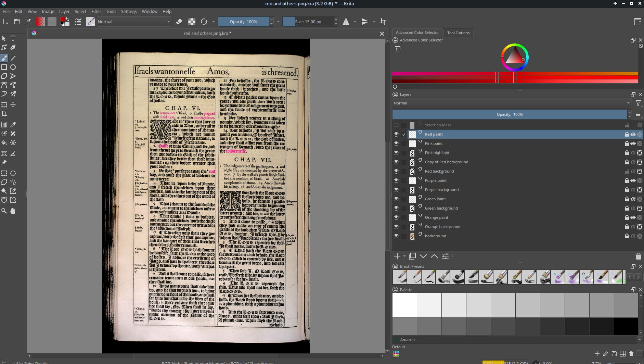Screen dimensions: 644x364
Task: Select the Move tool
Action: click(13, 105)
